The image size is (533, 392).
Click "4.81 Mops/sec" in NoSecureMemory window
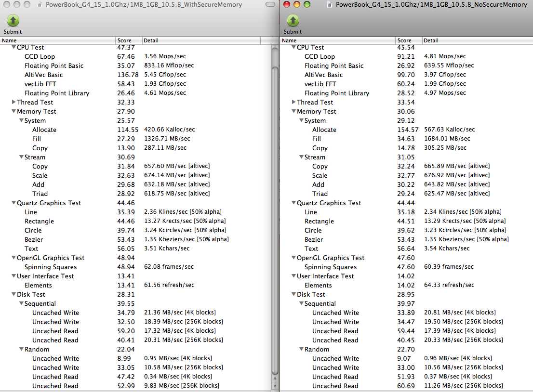445,56
